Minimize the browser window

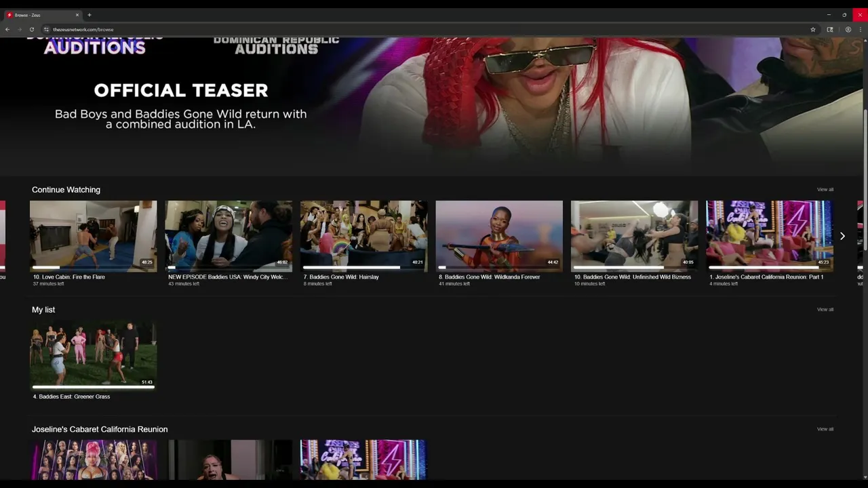click(x=829, y=15)
